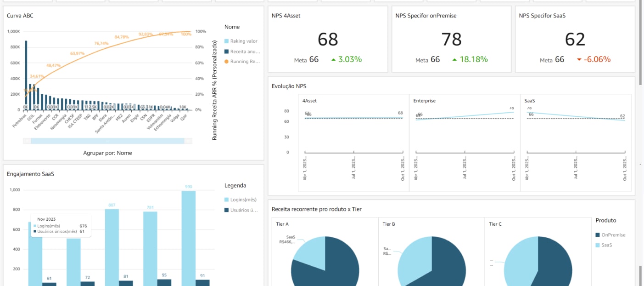Click the Raking valor legend color swatch
The image size is (644, 286).
(x=226, y=41)
